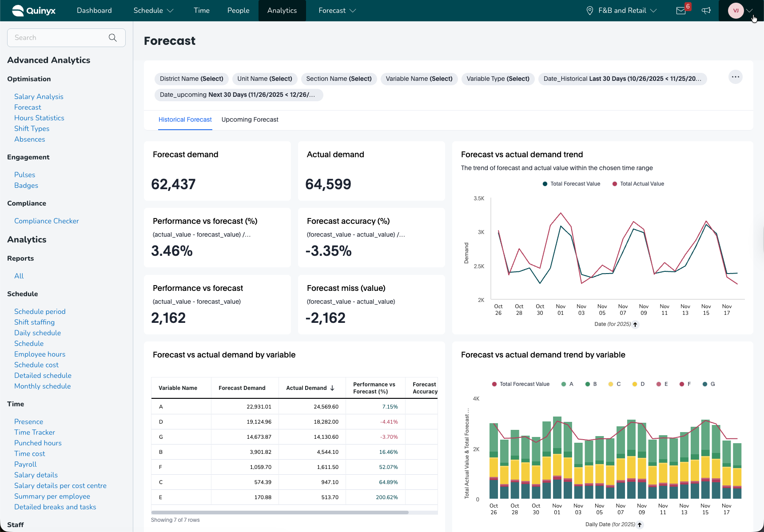Click the location pin icon
764x532 pixels.
(x=590, y=11)
